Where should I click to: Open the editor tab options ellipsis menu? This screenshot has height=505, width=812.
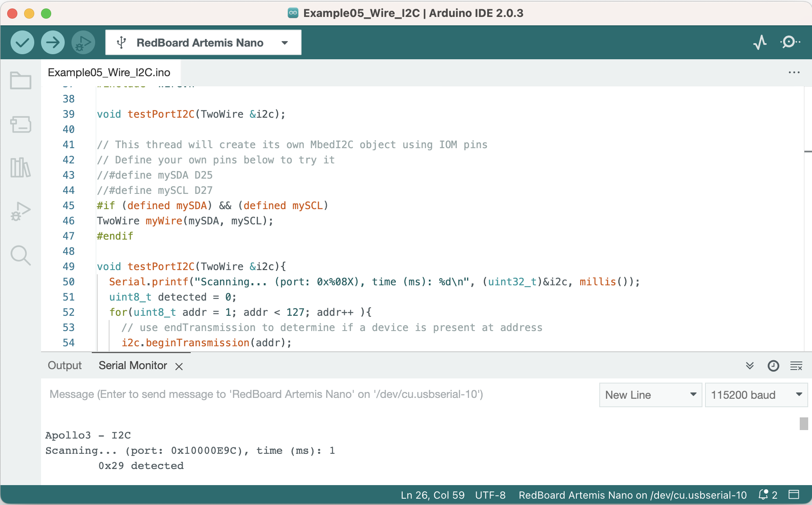tap(794, 72)
